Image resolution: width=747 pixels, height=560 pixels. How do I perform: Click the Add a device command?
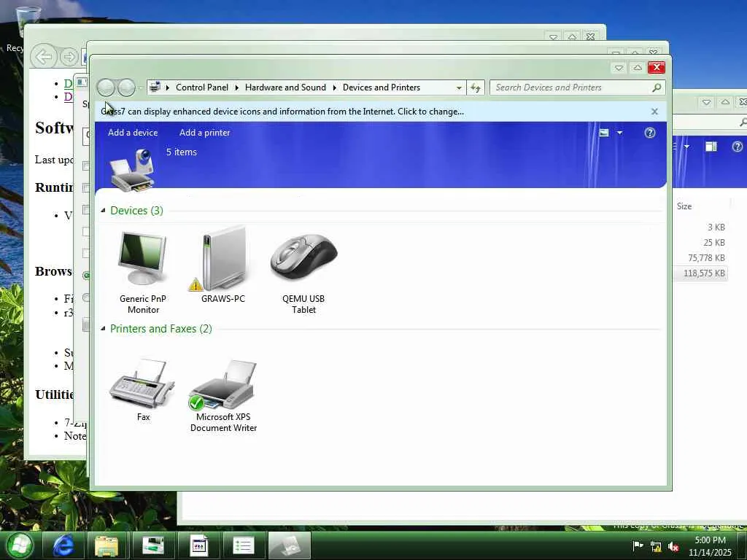pos(133,133)
